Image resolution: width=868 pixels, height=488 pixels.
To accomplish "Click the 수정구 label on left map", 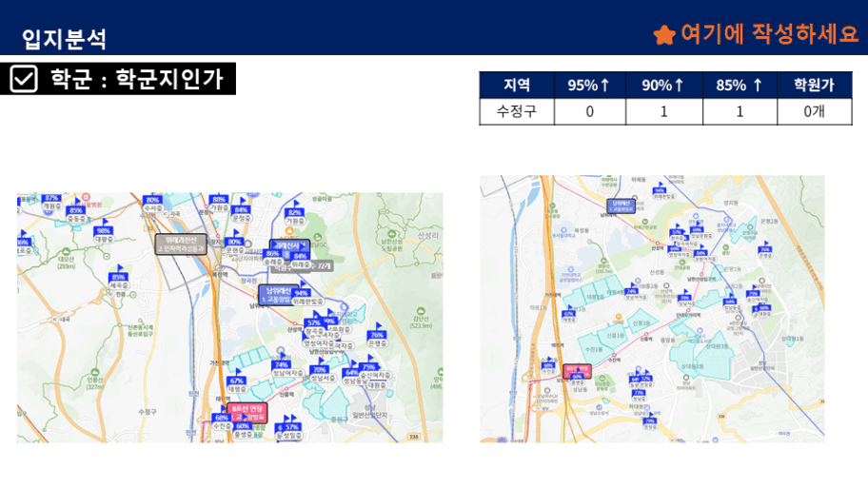I will tap(147, 412).
